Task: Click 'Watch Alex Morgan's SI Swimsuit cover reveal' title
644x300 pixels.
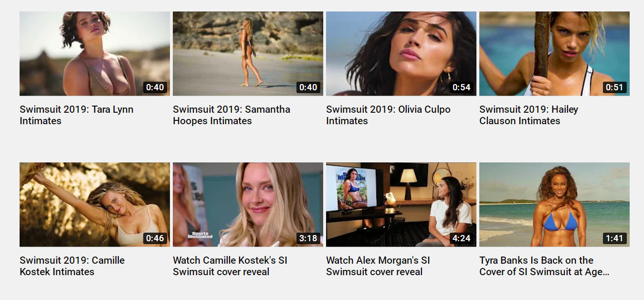Action: tap(378, 266)
